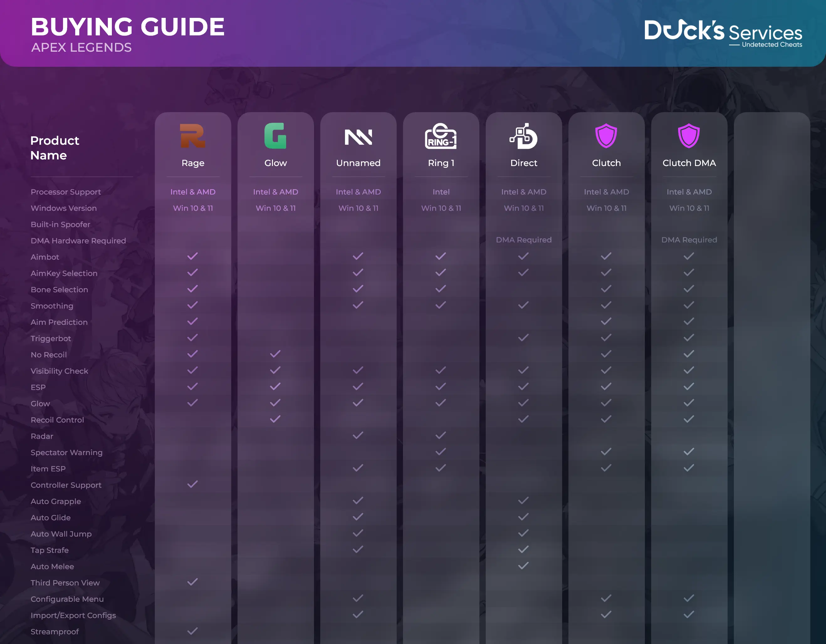Click Rage's Controller Support checkmark
This screenshot has width=826, height=644.
(x=192, y=485)
